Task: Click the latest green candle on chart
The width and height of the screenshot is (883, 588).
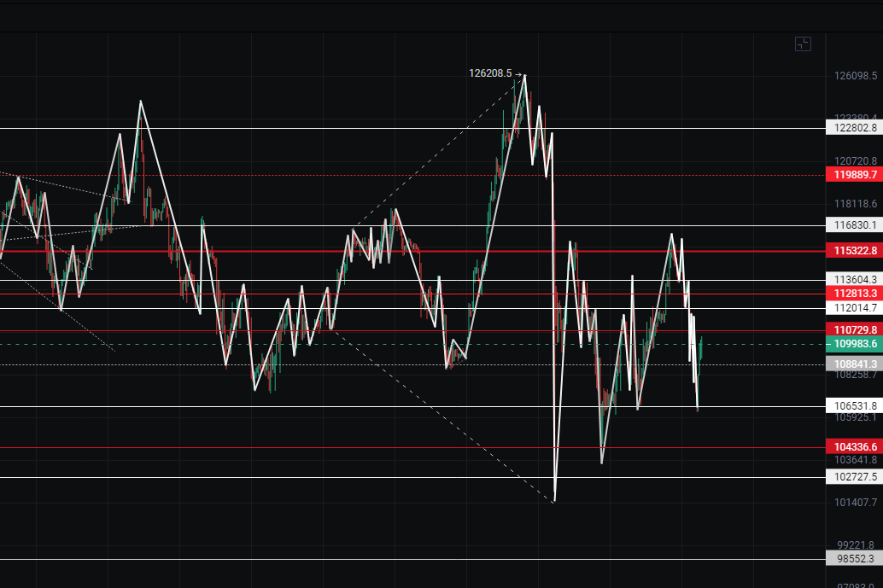Action: pyautogui.click(x=700, y=348)
